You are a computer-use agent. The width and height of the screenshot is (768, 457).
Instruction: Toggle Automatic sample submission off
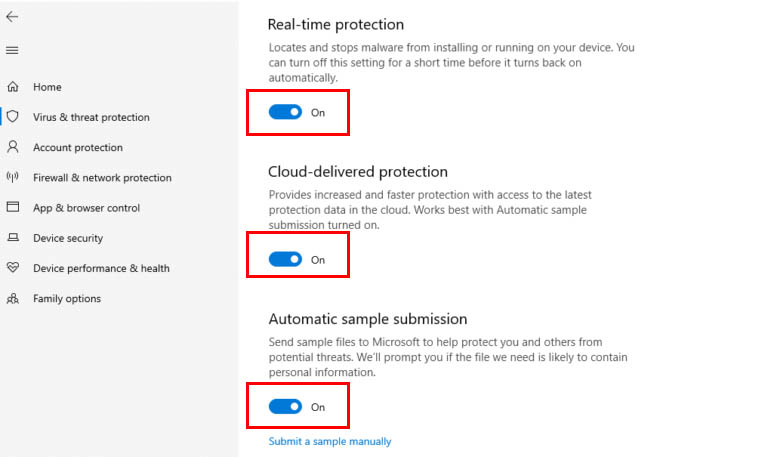tap(285, 407)
